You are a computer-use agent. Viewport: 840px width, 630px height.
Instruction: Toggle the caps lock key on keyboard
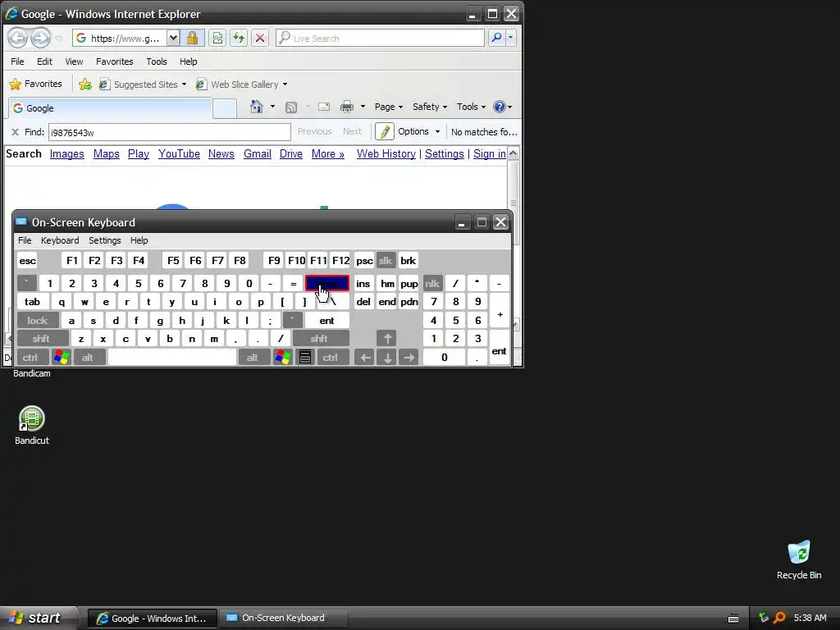38,321
